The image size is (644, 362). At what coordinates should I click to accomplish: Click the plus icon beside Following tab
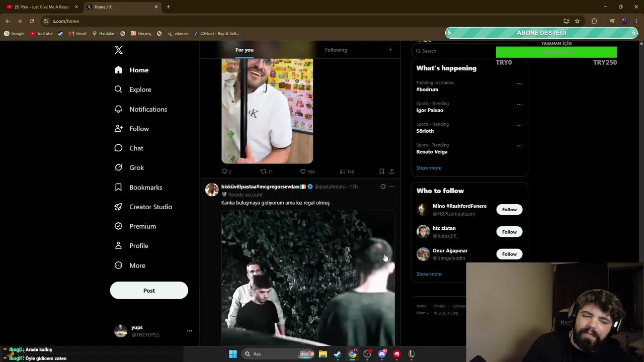point(390,49)
